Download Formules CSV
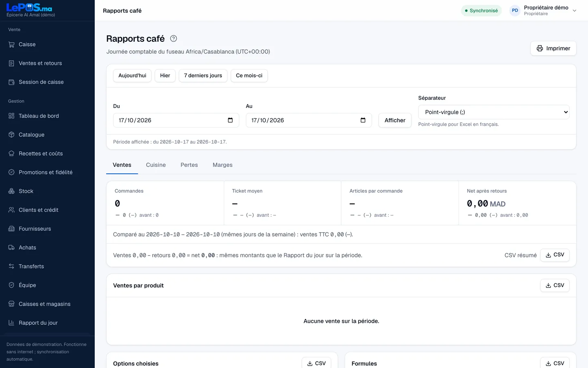The image size is (588, 368). coord(555,363)
